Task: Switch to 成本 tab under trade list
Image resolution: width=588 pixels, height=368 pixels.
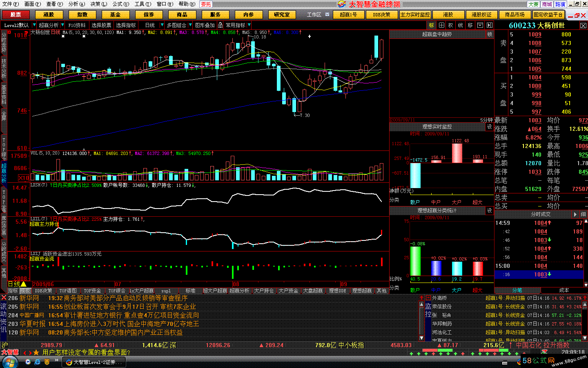Action: [x=564, y=290]
